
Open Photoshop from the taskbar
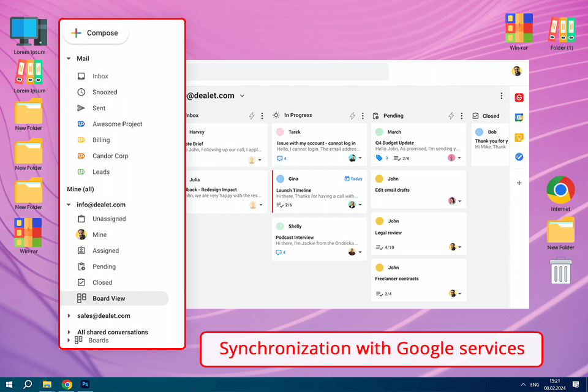85,385
